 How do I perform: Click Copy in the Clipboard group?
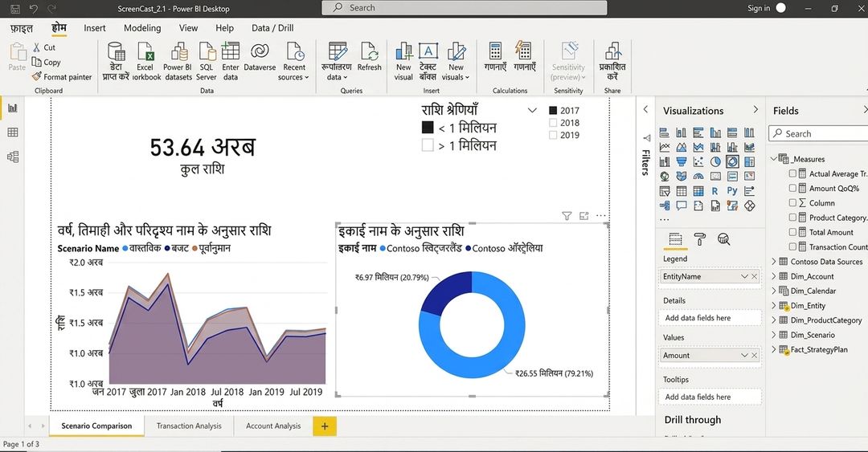[x=47, y=63]
